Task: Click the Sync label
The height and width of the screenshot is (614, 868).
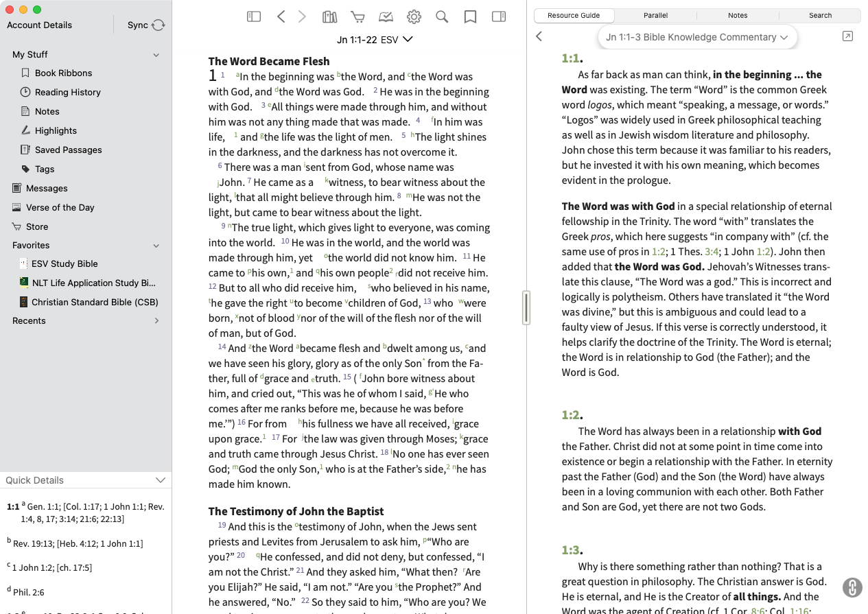Action: click(138, 25)
